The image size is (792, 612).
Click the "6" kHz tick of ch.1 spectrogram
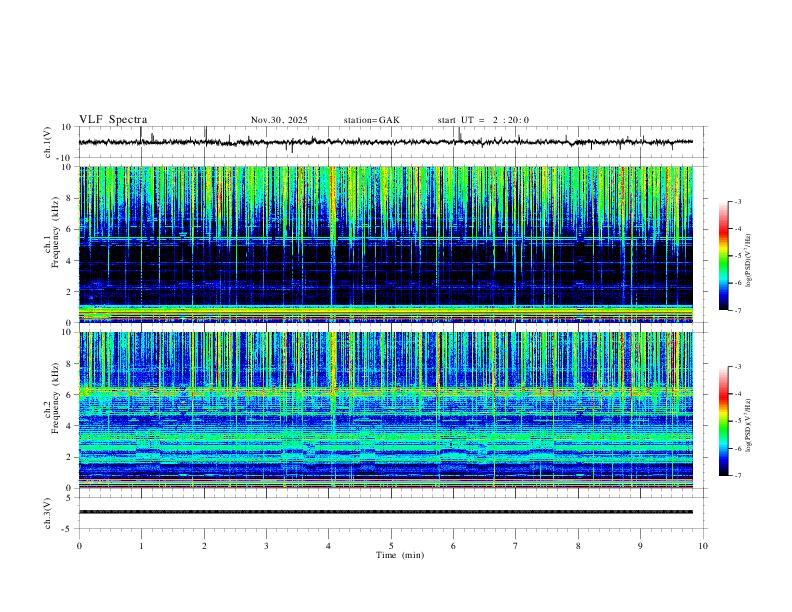[x=69, y=229]
